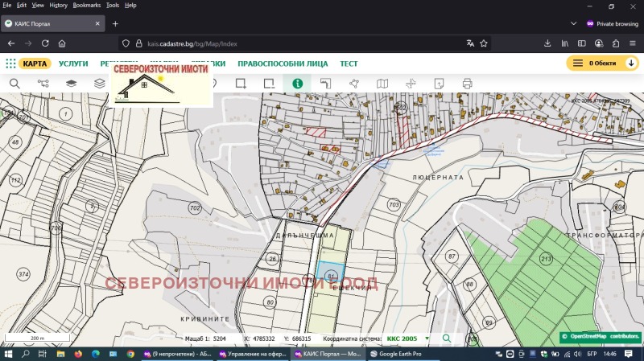
Task: Select the КАРТА tab
Action: point(35,64)
